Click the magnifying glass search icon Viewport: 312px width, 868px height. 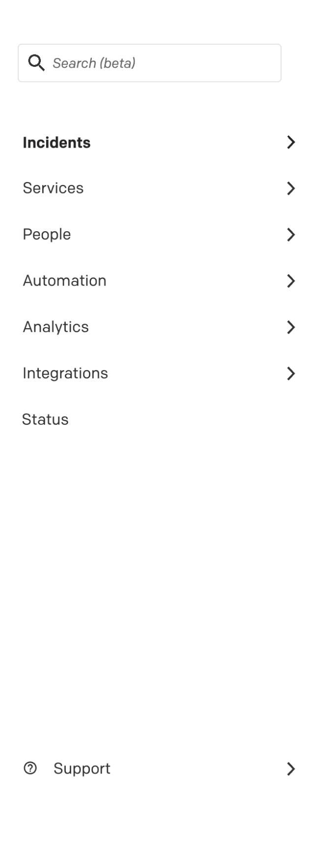[x=36, y=63]
